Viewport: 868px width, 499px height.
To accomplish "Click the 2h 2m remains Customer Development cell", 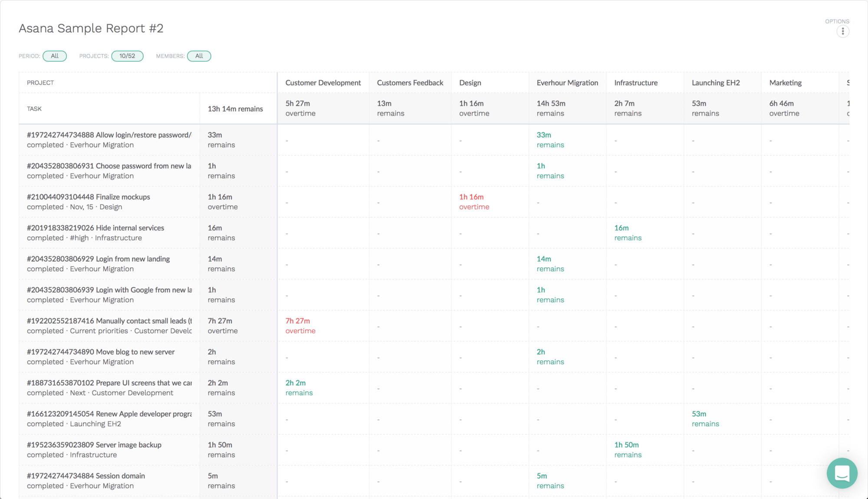I will click(299, 387).
